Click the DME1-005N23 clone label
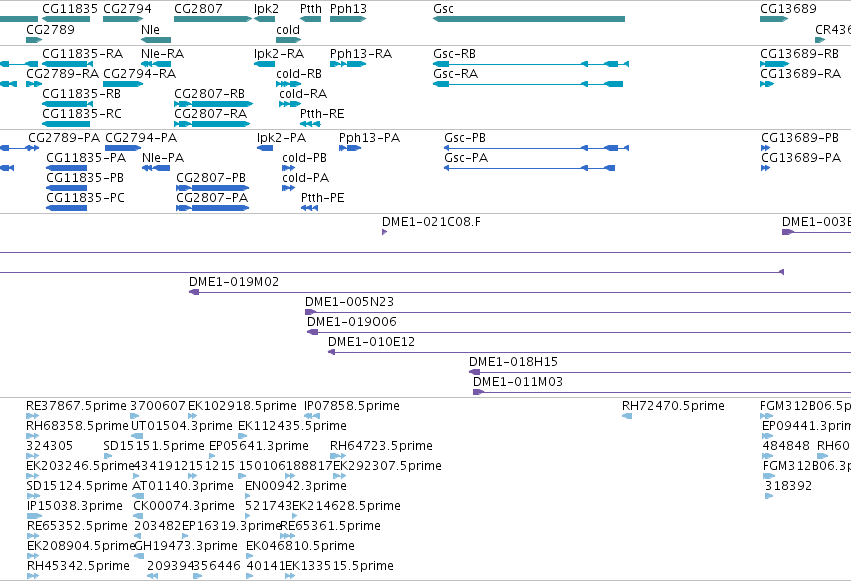This screenshot has width=851, height=581. click(350, 302)
